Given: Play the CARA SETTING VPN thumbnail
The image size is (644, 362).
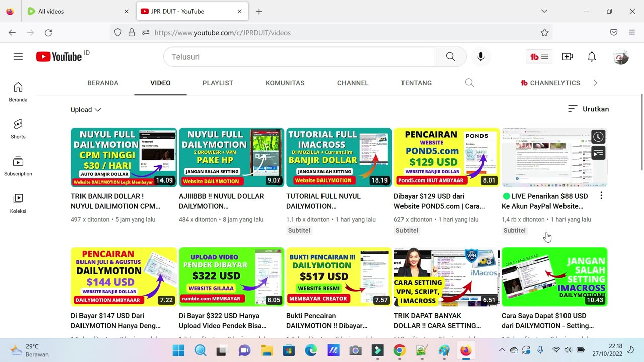Looking at the screenshot, I should click(x=447, y=277).
